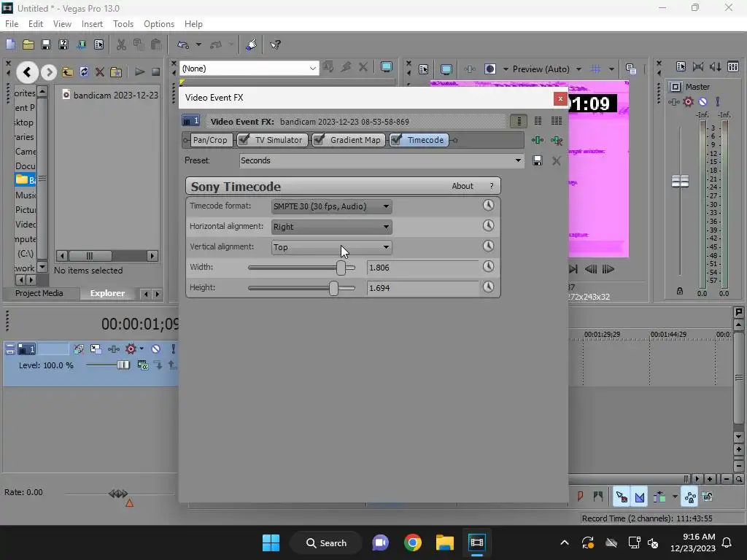Expand the preview overlays grid dropdown arrow
747x560 pixels.
[611, 69]
